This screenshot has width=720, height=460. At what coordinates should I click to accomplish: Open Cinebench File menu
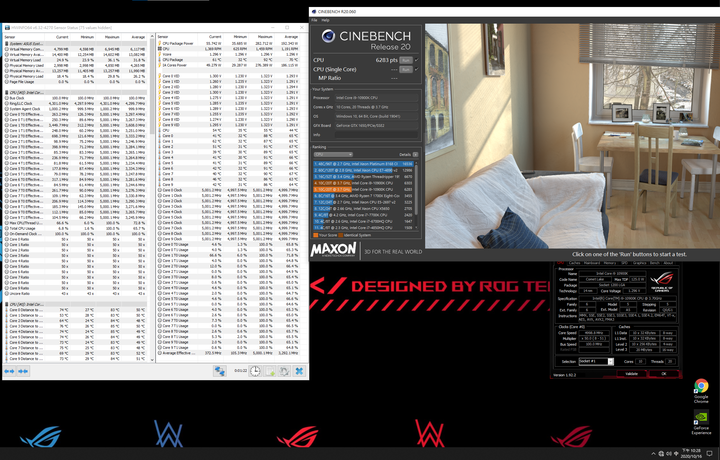315,20
